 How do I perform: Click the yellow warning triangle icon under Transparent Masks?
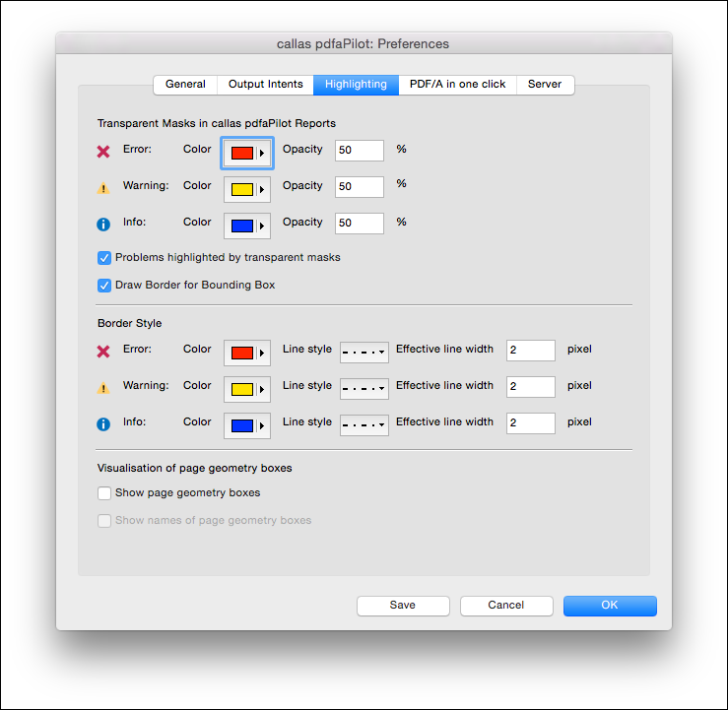click(103, 188)
